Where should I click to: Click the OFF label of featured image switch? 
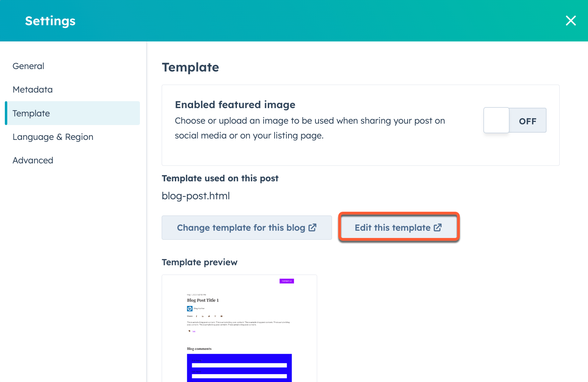[528, 121]
